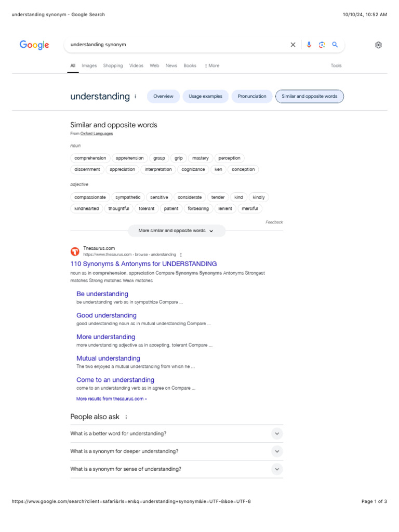Switch to the Images tab

89,66
